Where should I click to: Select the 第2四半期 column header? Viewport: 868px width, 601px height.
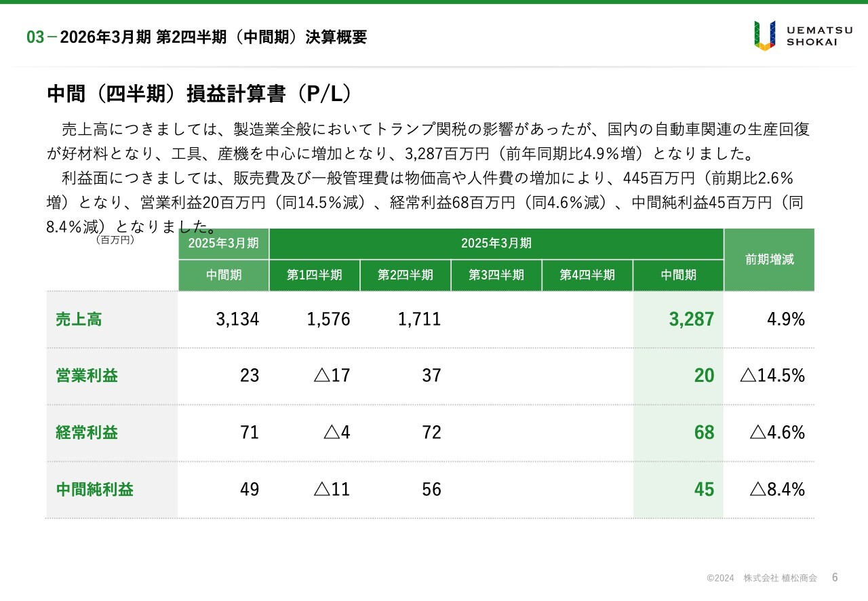coord(406,275)
